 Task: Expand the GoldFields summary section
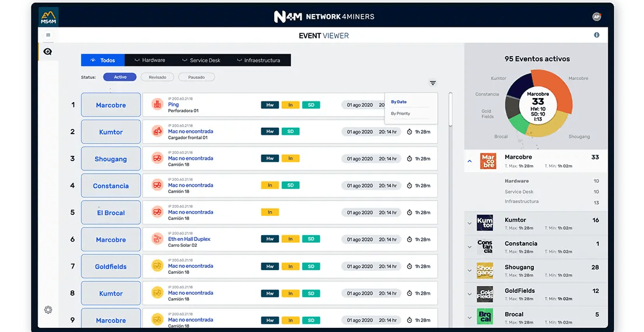pyautogui.click(x=470, y=294)
